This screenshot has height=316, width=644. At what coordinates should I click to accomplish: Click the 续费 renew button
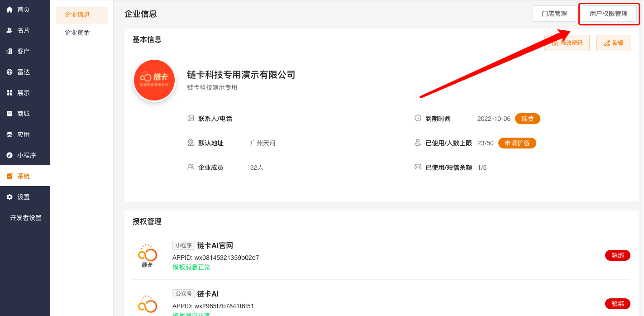pyautogui.click(x=527, y=119)
